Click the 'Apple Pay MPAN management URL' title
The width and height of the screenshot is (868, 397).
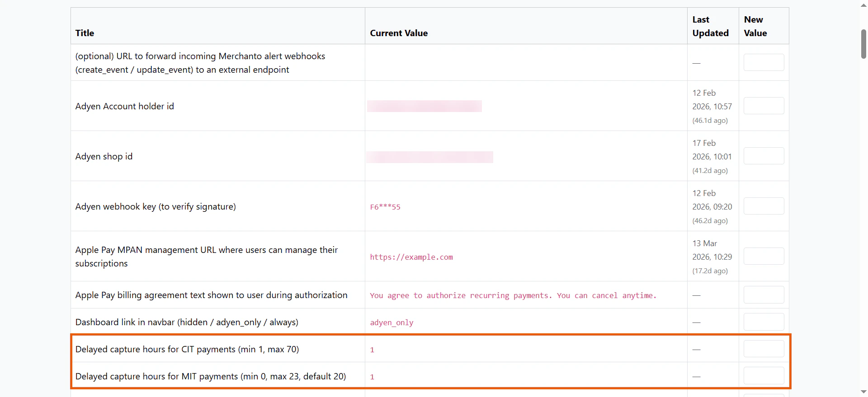click(x=207, y=257)
